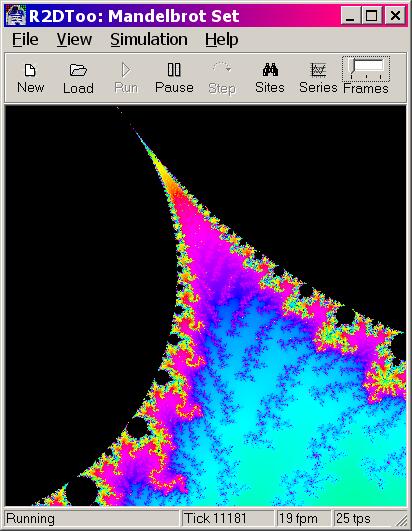This screenshot has height=531, width=412.
Task: Open Sites with the binoculars icon
Action: [x=270, y=70]
